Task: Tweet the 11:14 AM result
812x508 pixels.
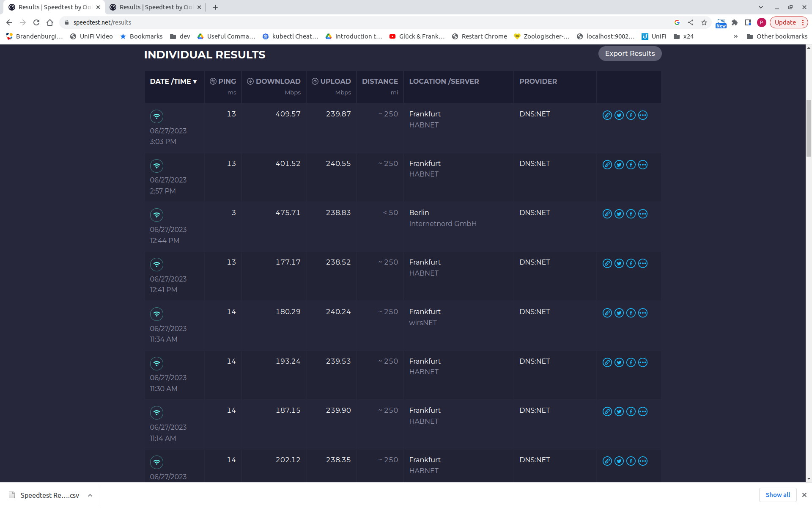Action: click(619, 411)
